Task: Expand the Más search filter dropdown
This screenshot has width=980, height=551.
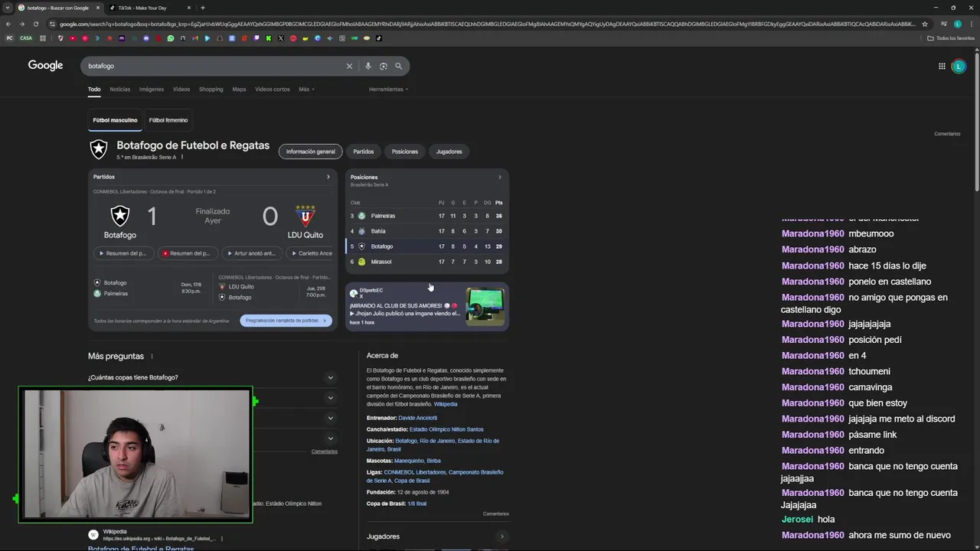Action: (x=306, y=90)
